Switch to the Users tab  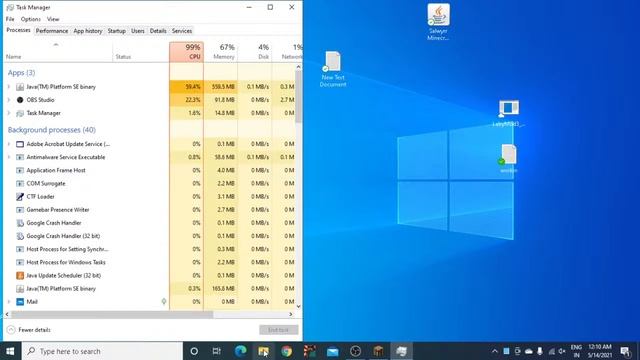pyautogui.click(x=138, y=31)
